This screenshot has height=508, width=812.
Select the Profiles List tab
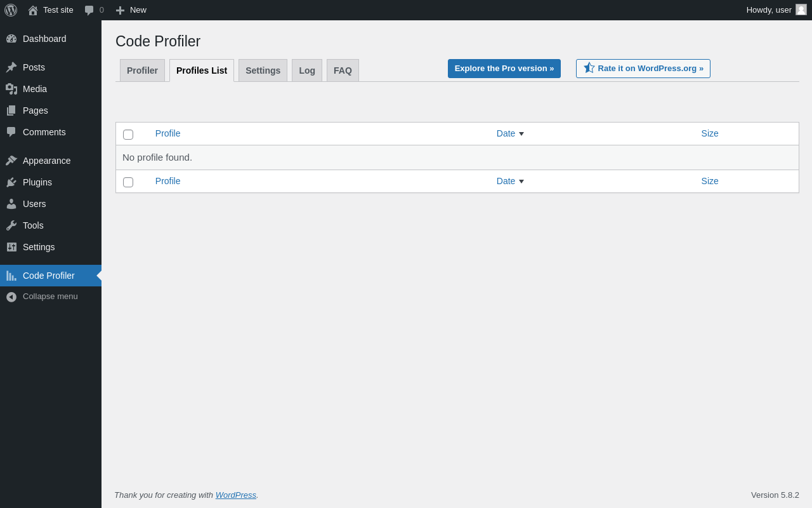coord(202,70)
